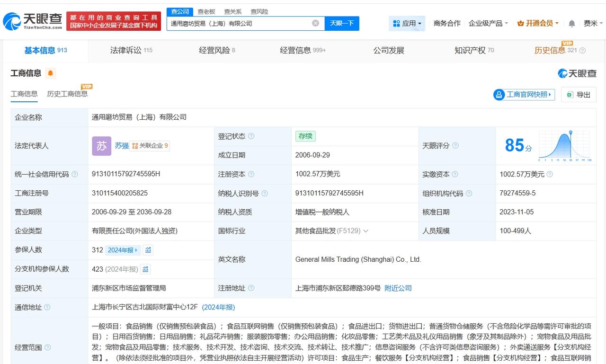Screen dimensions: 606x364
Task: Switch to 知识产权 tab
Action: pos(474,50)
